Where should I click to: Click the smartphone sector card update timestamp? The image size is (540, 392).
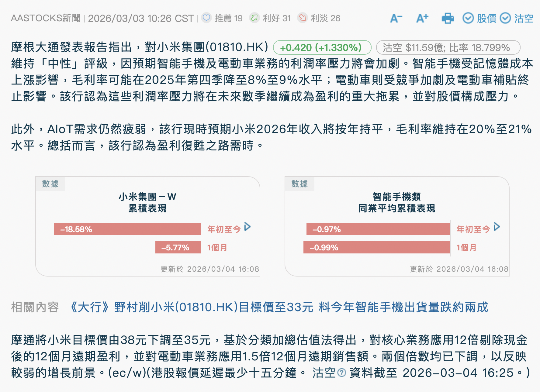pos(459,269)
